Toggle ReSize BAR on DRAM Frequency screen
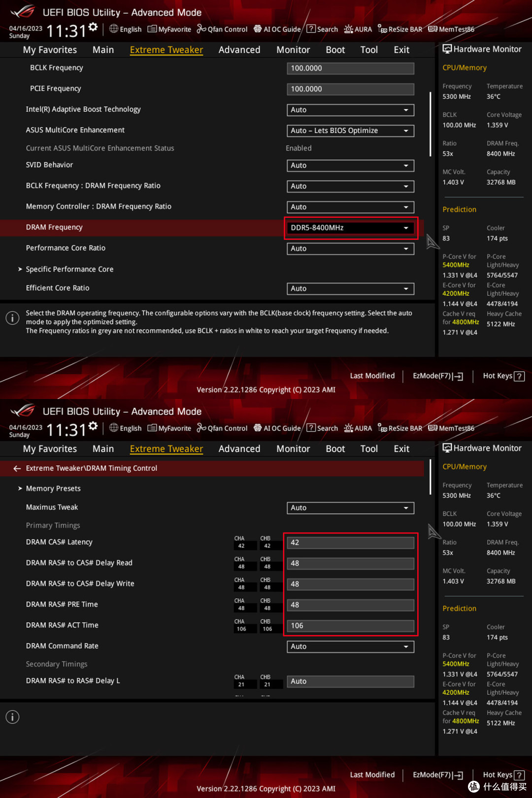The width and height of the screenshot is (532, 798). [x=400, y=29]
